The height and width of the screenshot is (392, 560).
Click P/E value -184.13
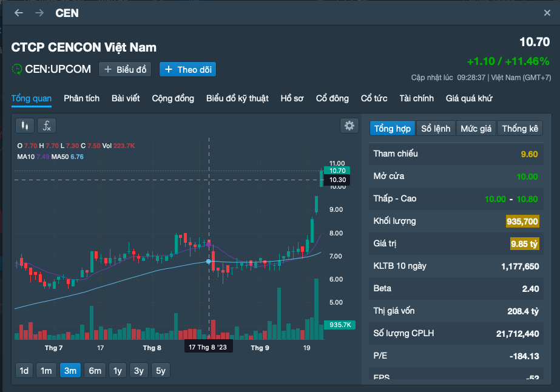(524, 356)
